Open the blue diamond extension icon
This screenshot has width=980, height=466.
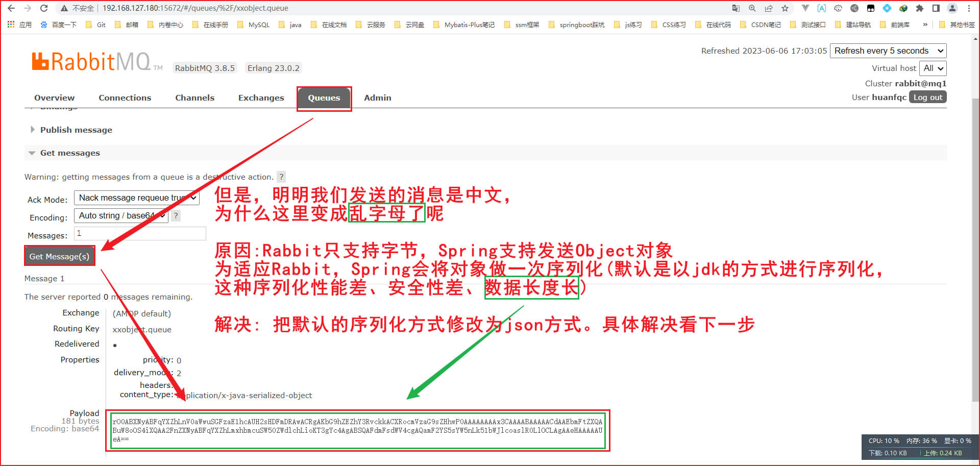point(887,8)
